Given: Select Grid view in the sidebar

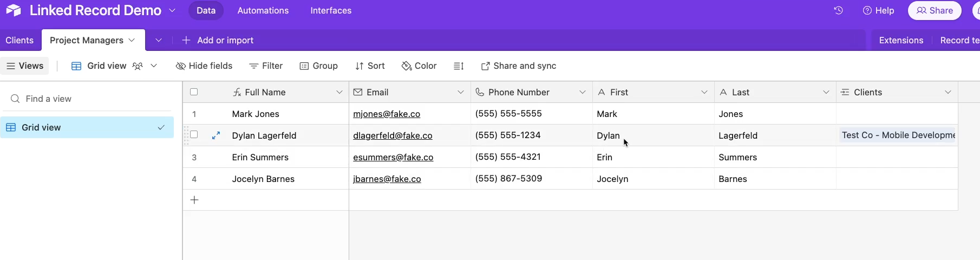Looking at the screenshot, I should coord(87,127).
